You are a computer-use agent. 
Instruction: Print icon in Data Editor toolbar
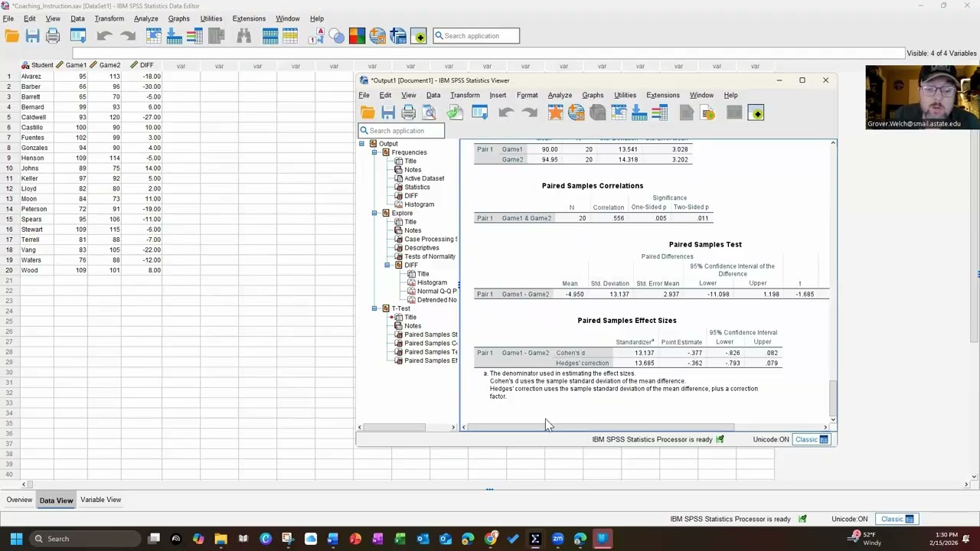pos(53,36)
